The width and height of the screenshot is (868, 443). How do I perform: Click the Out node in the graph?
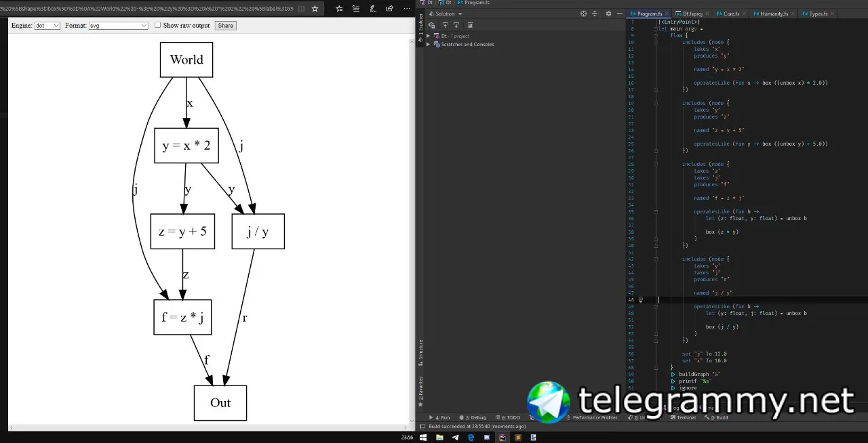(220, 403)
